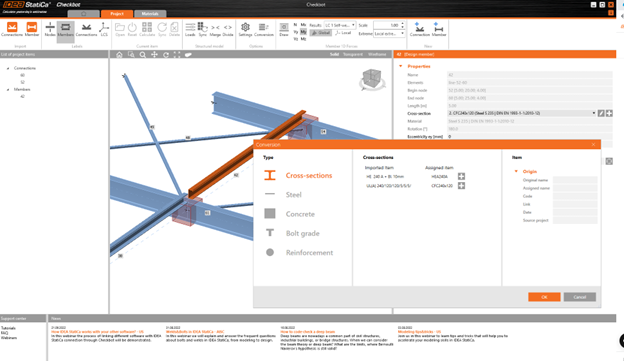Switch to the Materials tab
The height and width of the screenshot is (361, 624).
point(150,14)
